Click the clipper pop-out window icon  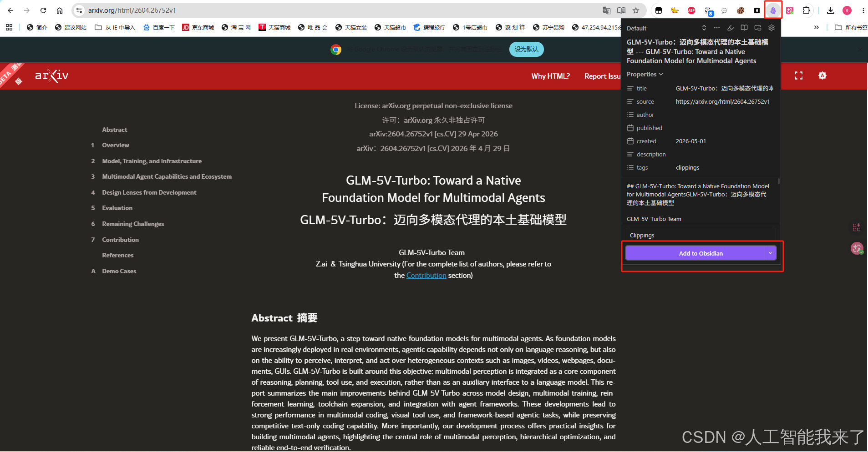click(x=758, y=28)
